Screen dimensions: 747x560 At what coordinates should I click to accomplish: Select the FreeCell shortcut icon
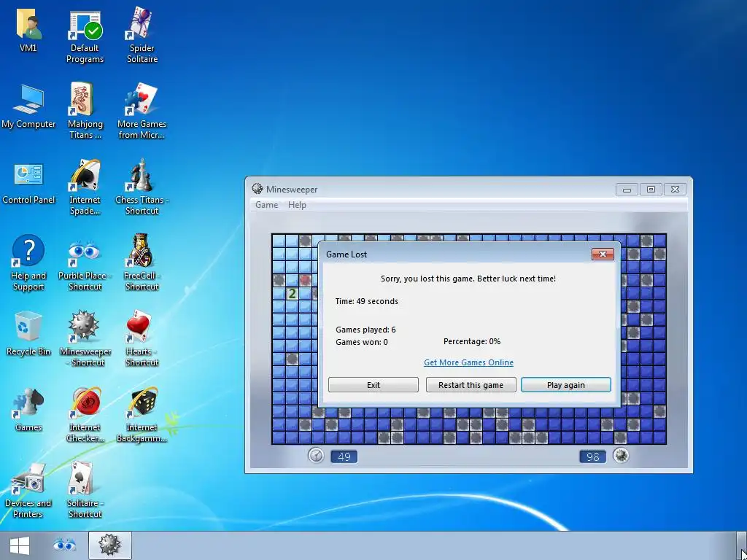(142, 262)
